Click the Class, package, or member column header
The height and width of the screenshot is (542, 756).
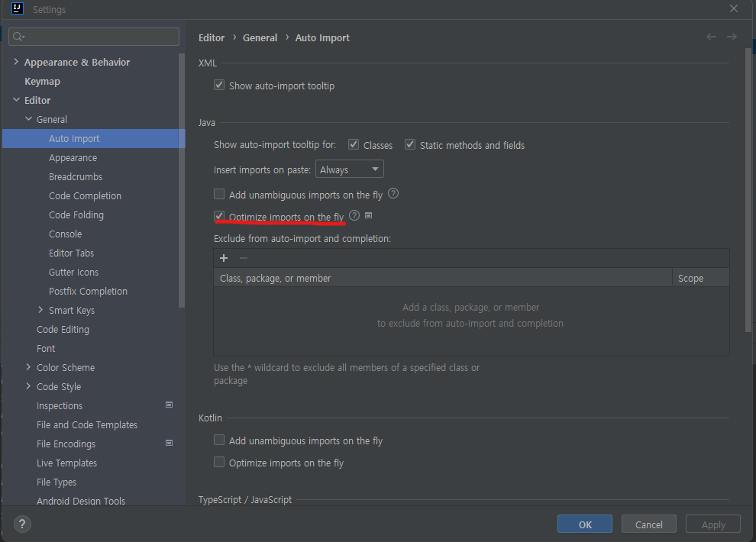pos(443,278)
